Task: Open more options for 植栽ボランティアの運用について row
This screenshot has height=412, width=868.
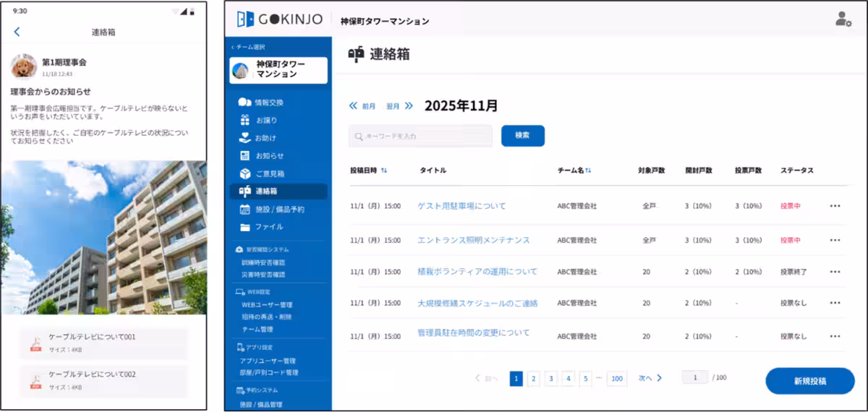Action: tap(835, 272)
